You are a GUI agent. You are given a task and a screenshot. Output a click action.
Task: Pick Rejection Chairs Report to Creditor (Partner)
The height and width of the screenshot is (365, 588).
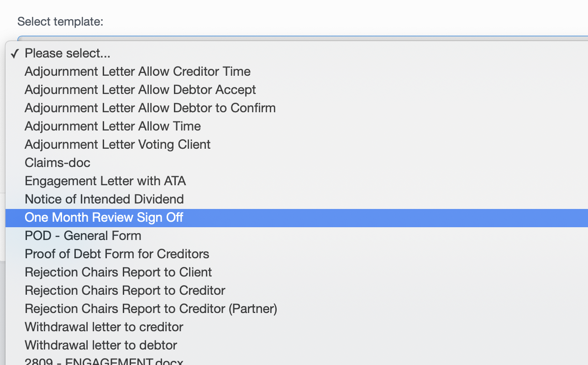click(151, 309)
